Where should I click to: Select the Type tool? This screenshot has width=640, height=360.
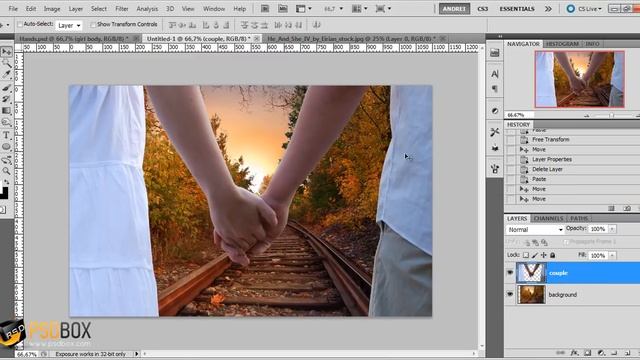click(6, 135)
